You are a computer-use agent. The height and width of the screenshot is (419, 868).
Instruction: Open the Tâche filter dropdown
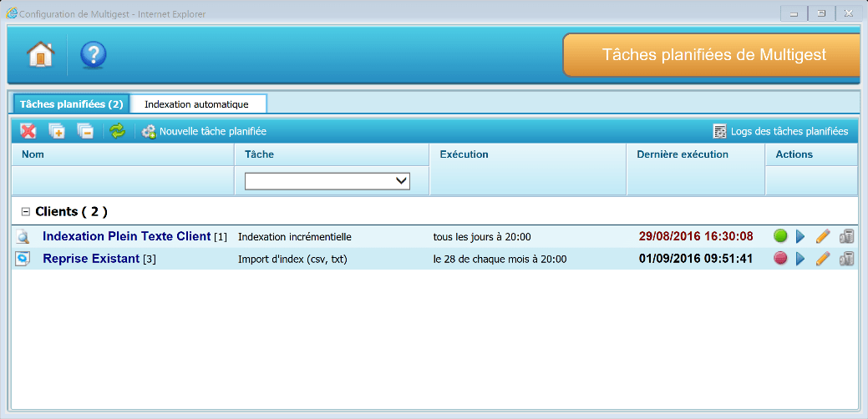click(327, 181)
